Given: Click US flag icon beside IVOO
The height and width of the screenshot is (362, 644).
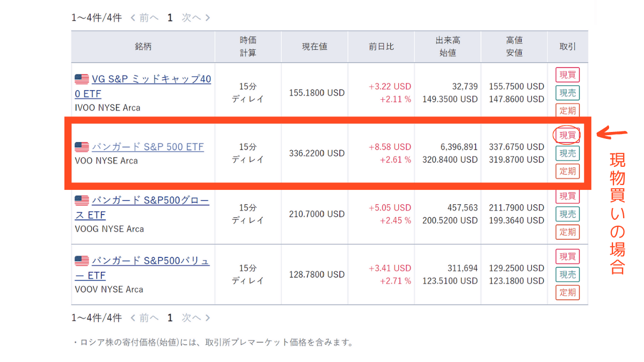Looking at the screenshot, I should pos(82,79).
